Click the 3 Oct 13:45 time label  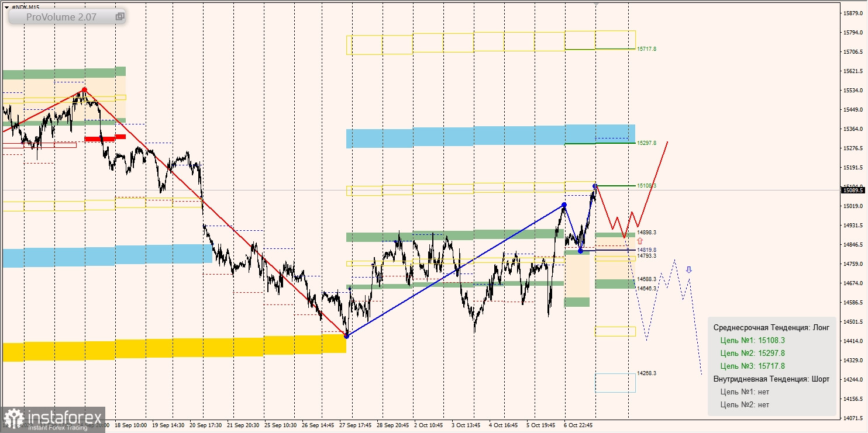coord(466,426)
